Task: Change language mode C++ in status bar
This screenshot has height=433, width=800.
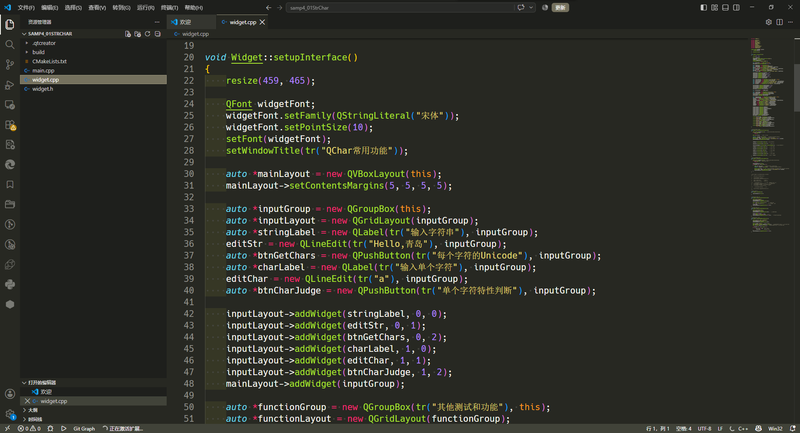Action: 742,428
